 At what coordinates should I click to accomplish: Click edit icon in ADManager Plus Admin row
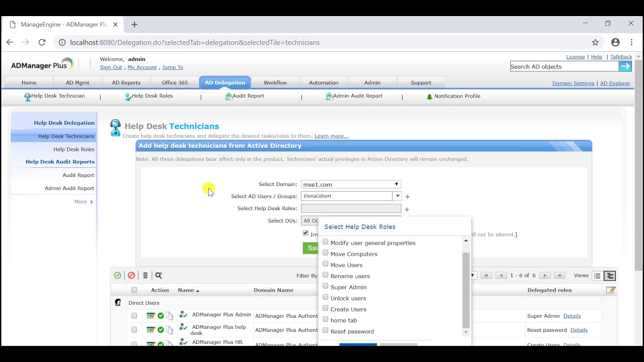151,316
